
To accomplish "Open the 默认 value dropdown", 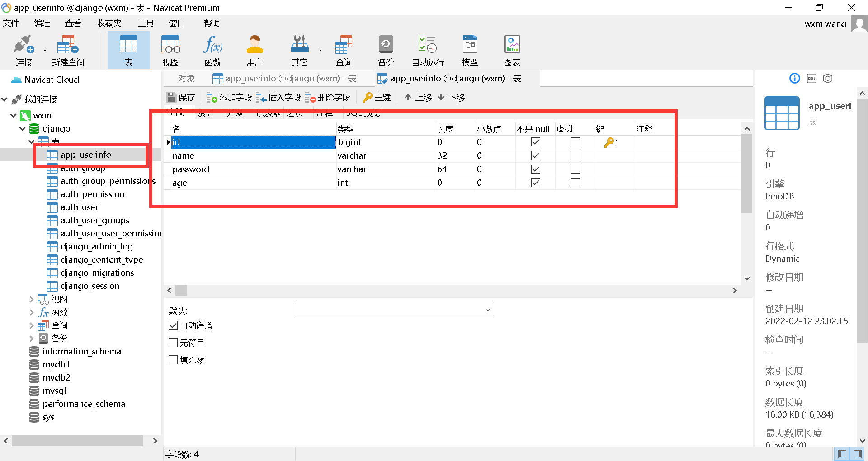I will tap(487, 310).
